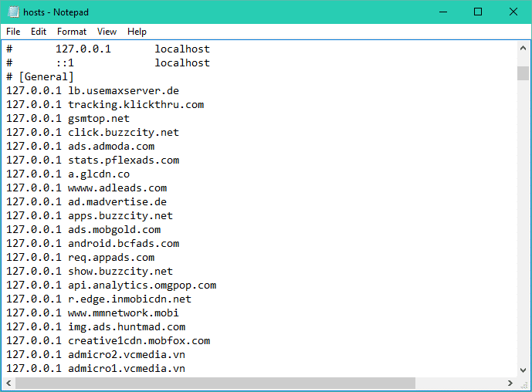Click the 'ads.mobgold.com' entry

pos(114,230)
